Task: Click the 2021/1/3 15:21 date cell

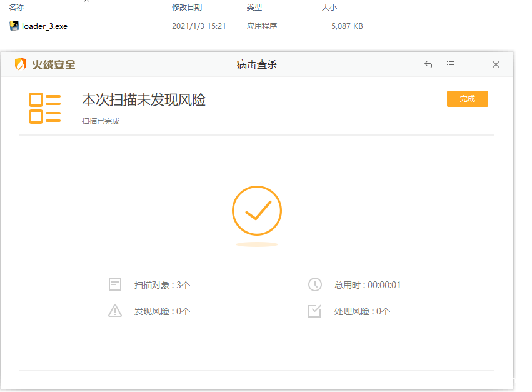Action: click(x=199, y=26)
